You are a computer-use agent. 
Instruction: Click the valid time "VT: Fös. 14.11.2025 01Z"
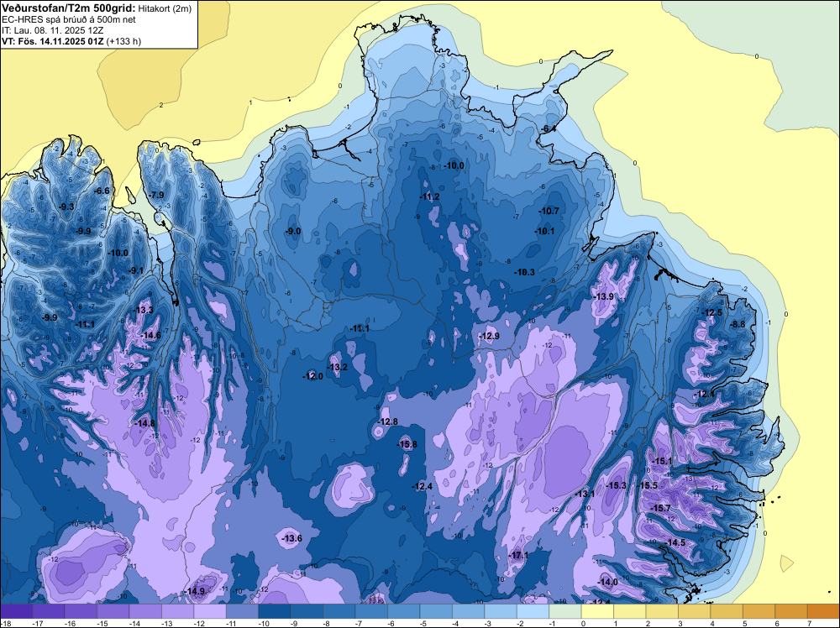click(x=52, y=42)
